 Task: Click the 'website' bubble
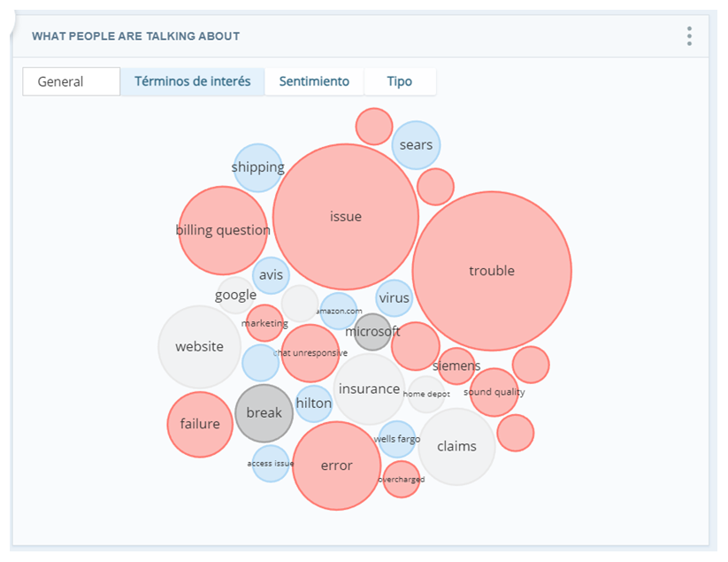tap(200, 347)
